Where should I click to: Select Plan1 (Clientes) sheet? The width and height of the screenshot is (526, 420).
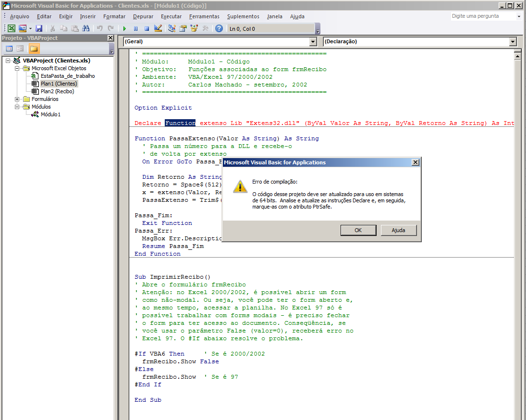click(59, 84)
